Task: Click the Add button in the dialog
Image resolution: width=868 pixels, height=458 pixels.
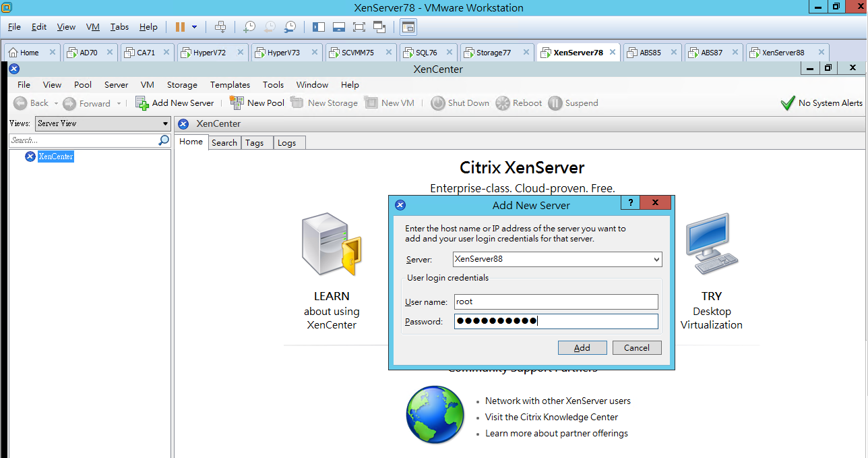Action: [x=582, y=348]
